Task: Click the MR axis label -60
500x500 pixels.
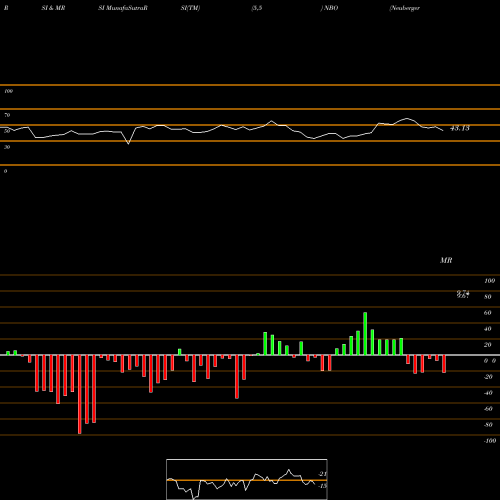Action: tap(488, 409)
